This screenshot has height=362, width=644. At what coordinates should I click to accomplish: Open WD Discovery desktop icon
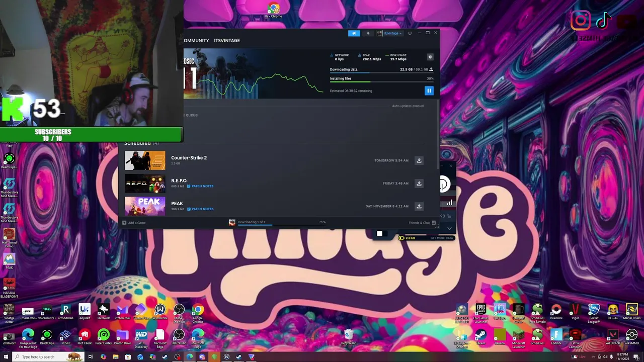[141, 338]
